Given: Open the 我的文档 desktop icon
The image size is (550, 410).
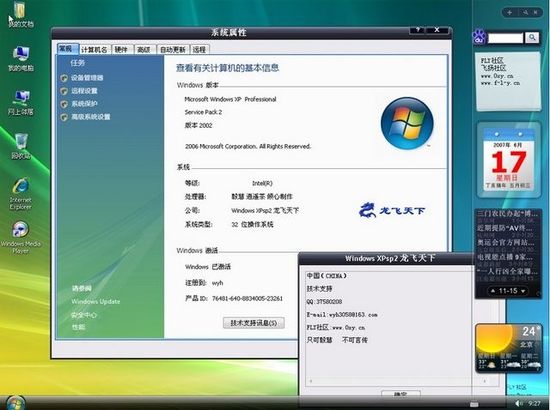Looking at the screenshot, I should (21, 15).
